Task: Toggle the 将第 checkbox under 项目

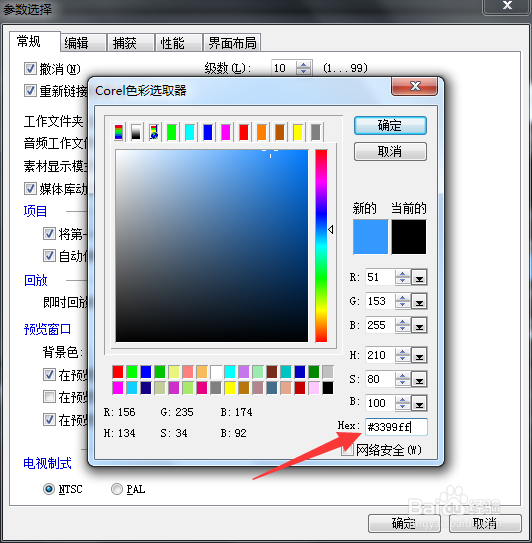Action: (49, 234)
